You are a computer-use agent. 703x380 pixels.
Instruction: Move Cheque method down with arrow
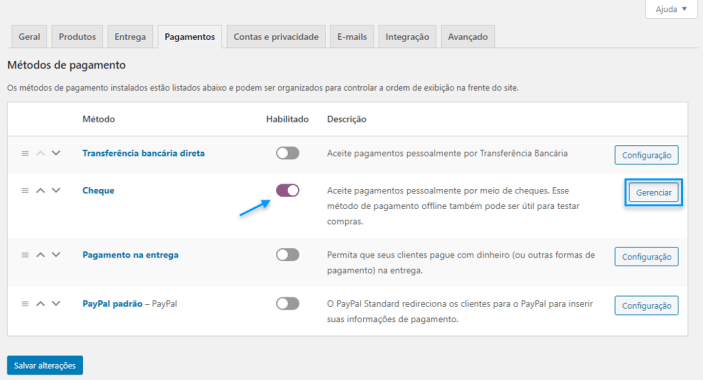[x=56, y=190]
